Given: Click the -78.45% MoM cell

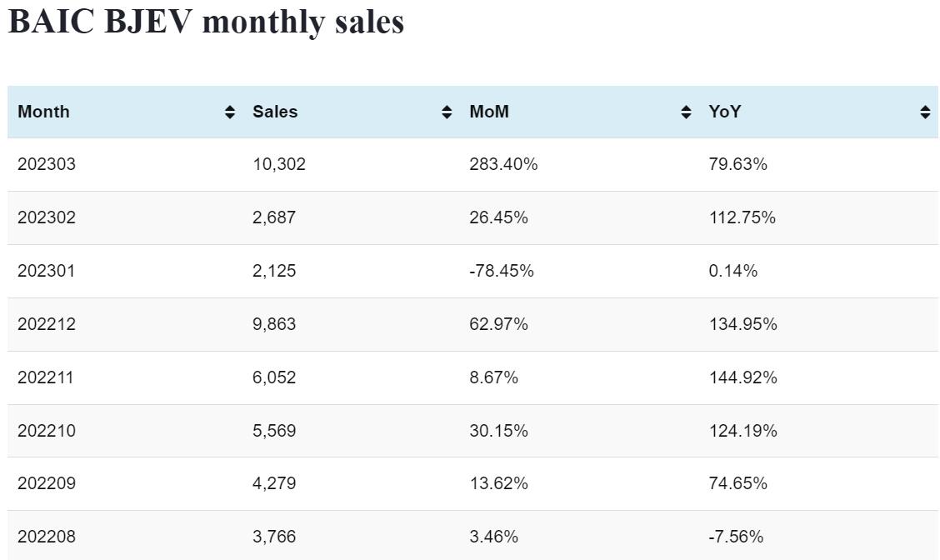Looking at the screenshot, I should 502,271.
